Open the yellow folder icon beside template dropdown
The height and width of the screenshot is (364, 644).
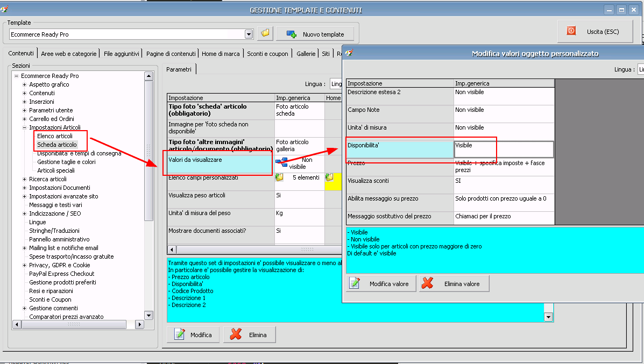[265, 34]
